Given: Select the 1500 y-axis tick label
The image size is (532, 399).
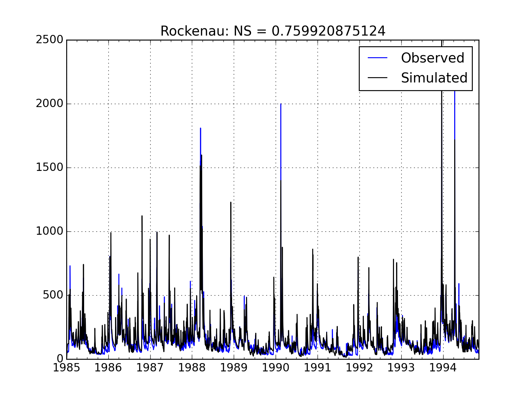Looking at the screenshot, I should [x=49, y=168].
